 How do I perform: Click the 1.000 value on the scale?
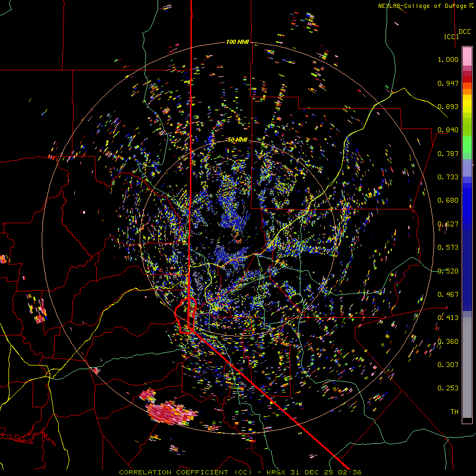pos(448,59)
